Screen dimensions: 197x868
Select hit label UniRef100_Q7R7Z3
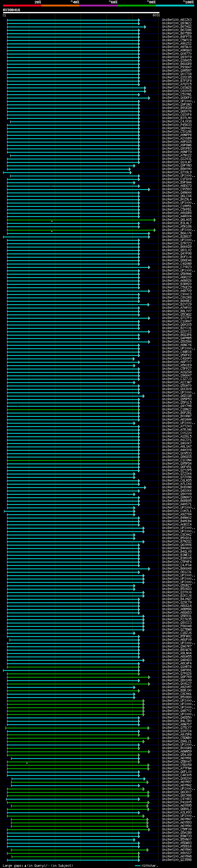(177, 243)
